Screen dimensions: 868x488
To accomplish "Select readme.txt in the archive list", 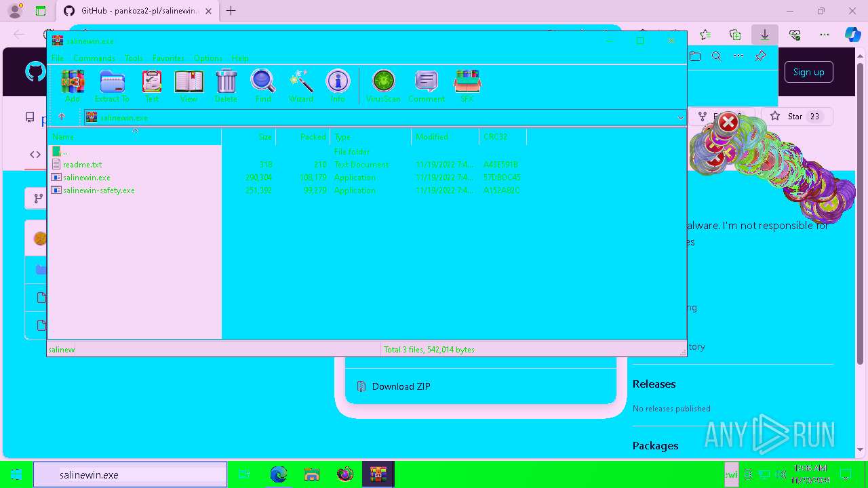I will point(82,165).
